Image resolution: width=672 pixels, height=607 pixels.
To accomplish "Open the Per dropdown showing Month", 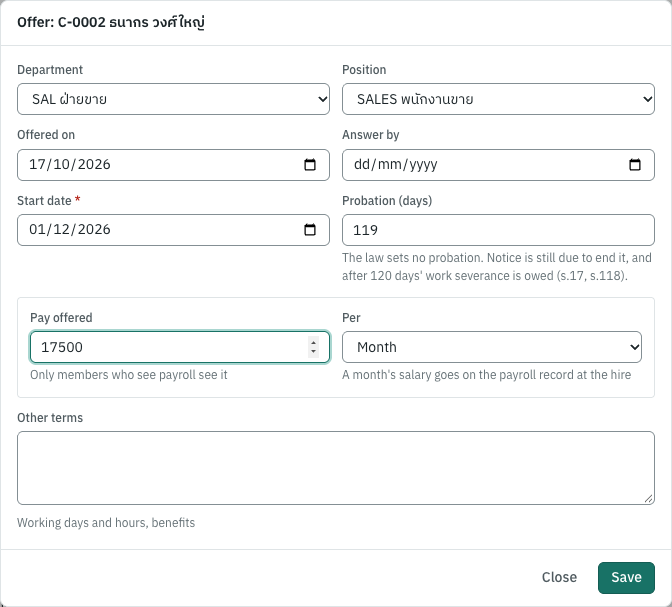I will tap(492, 347).
